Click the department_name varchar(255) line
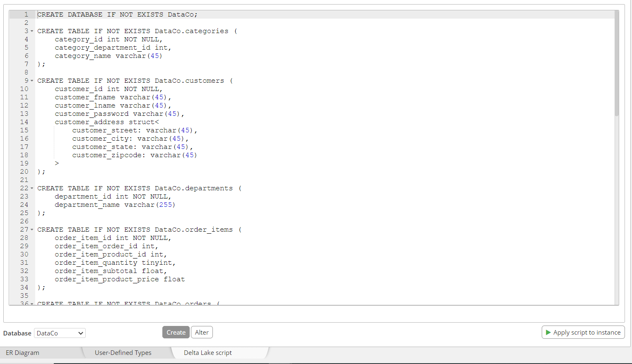632x364 pixels. tap(115, 205)
